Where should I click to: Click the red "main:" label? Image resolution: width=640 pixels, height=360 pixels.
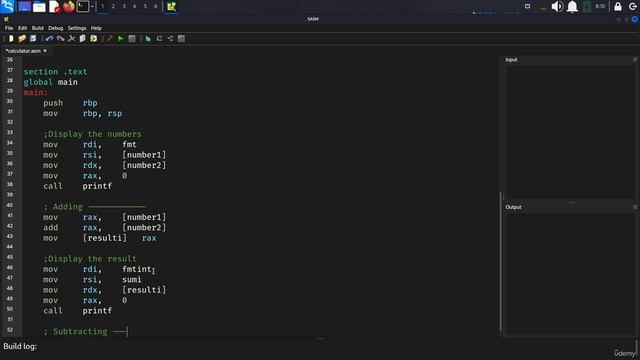[36, 93]
